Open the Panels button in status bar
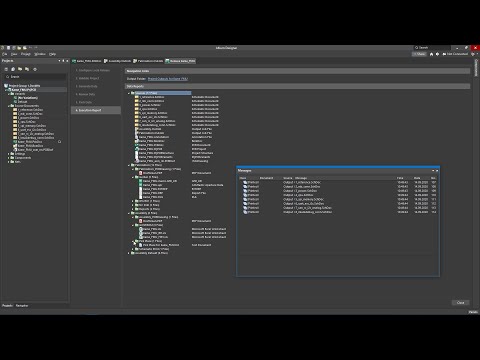This screenshot has width=480, height=360. 473,312
